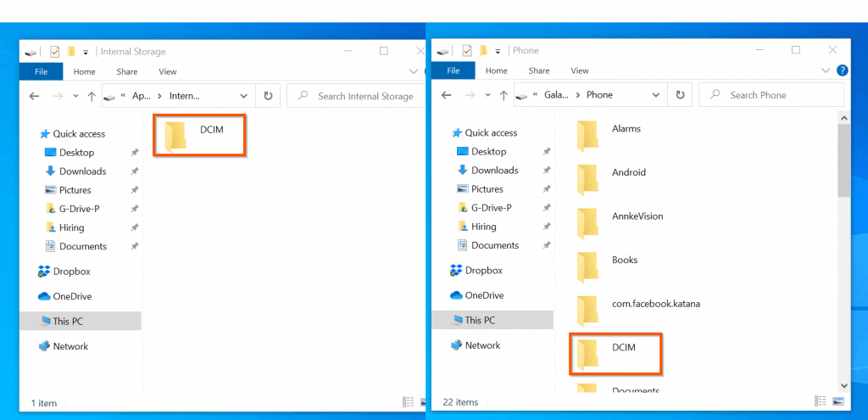Open View tab in Internal Storage window
Screen dimensions: 868x420
[168, 71]
